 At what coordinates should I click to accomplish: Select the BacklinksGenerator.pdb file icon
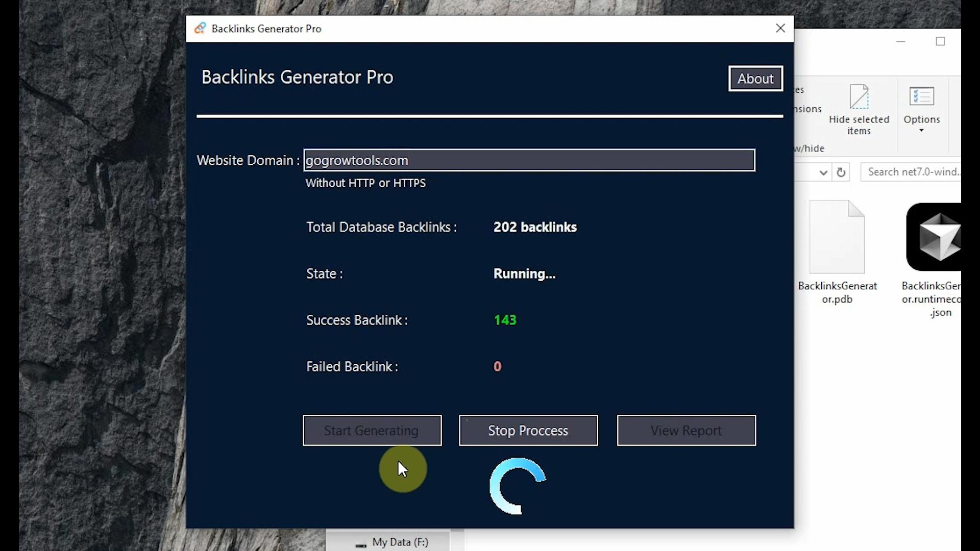[837, 237]
